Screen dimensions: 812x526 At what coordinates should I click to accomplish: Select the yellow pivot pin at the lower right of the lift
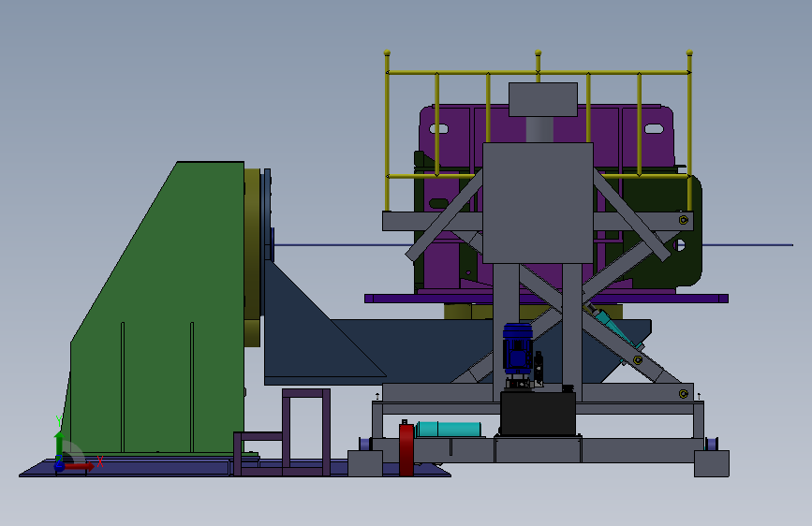(x=684, y=395)
